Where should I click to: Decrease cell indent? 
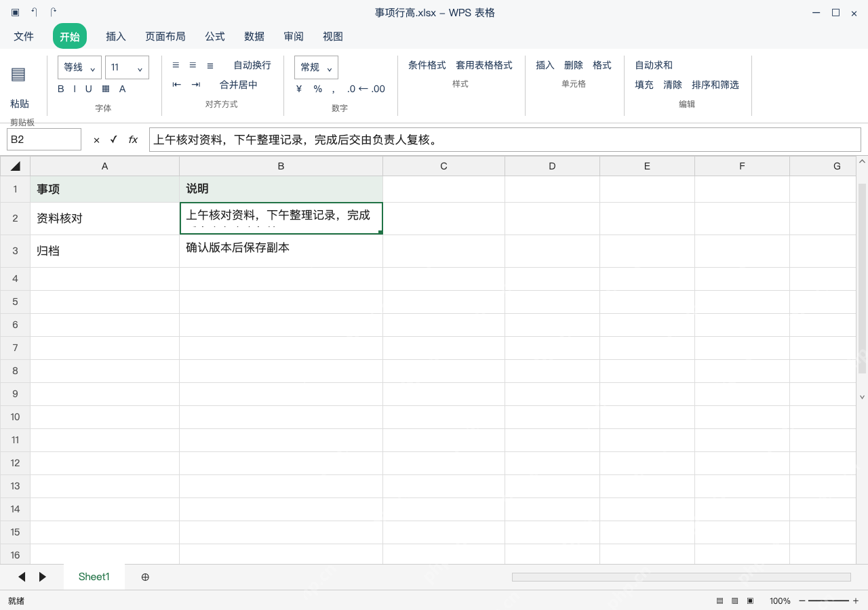point(177,85)
